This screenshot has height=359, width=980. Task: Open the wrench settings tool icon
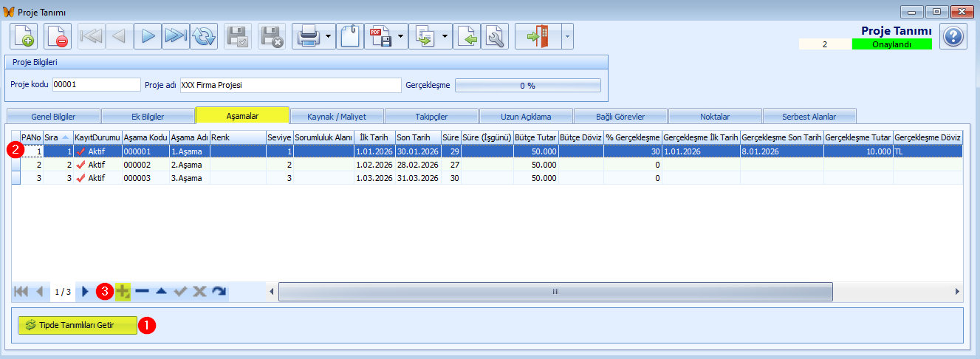coord(494,36)
